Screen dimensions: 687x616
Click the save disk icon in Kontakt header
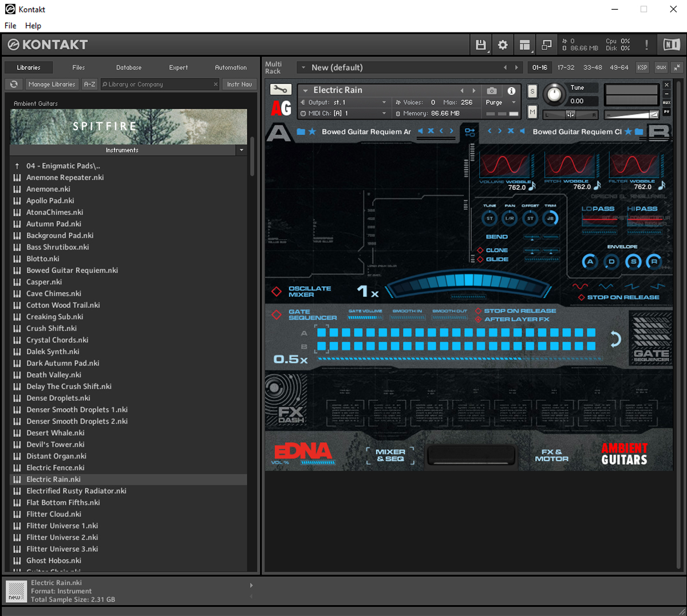pyautogui.click(x=481, y=45)
